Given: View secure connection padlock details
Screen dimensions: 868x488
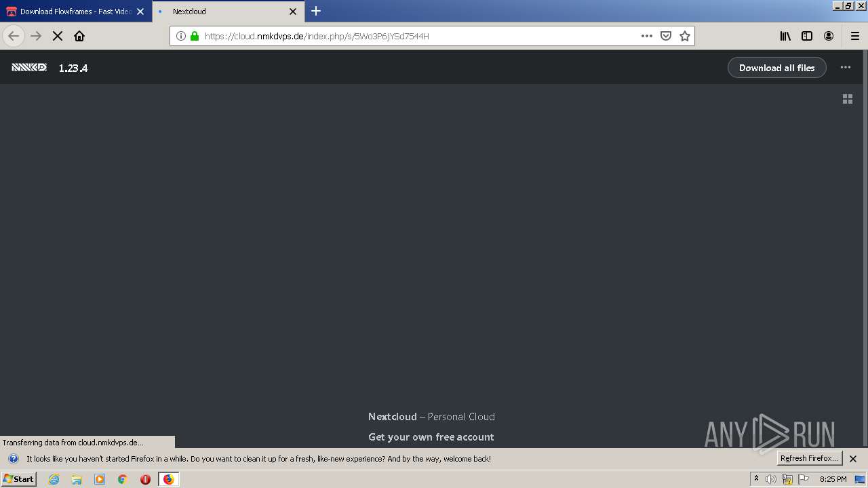Looking at the screenshot, I should tap(195, 36).
